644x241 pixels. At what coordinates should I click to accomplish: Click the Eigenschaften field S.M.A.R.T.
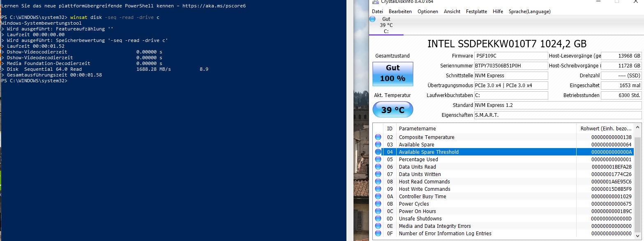pos(558,115)
